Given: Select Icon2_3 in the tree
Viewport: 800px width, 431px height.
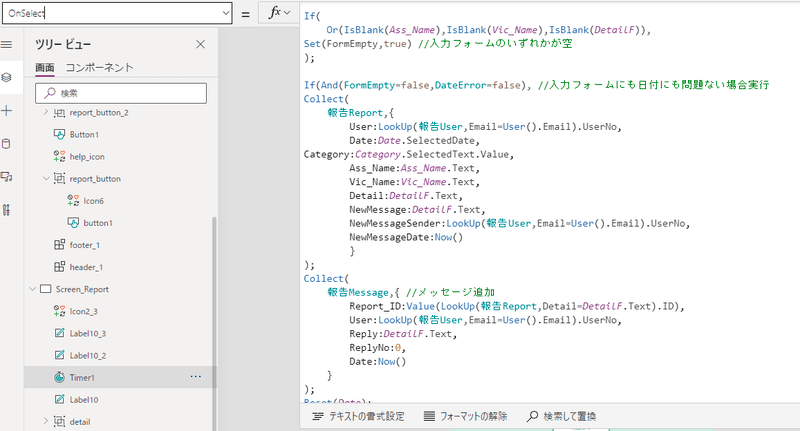Looking at the screenshot, I should click(x=84, y=311).
